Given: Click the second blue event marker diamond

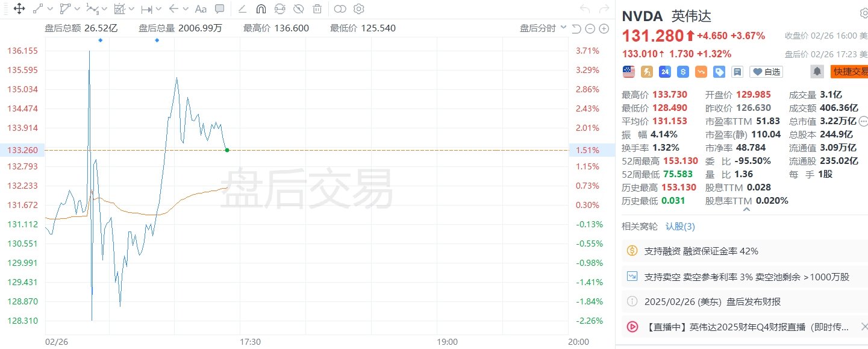Looking at the screenshot, I should (157, 40).
